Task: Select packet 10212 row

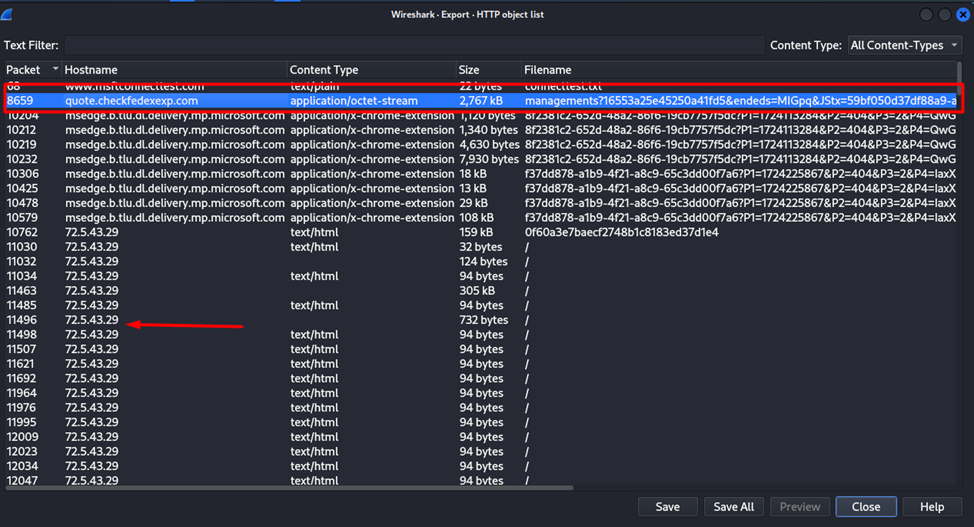Action: tap(481, 130)
